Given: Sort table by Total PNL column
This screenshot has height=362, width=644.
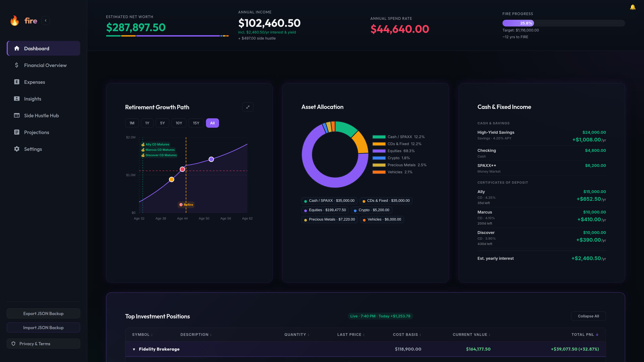Looking at the screenshot, I should (x=585, y=335).
